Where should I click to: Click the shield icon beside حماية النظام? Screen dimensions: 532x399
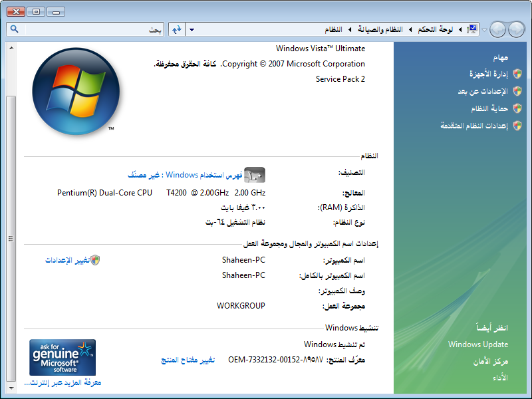(x=517, y=108)
